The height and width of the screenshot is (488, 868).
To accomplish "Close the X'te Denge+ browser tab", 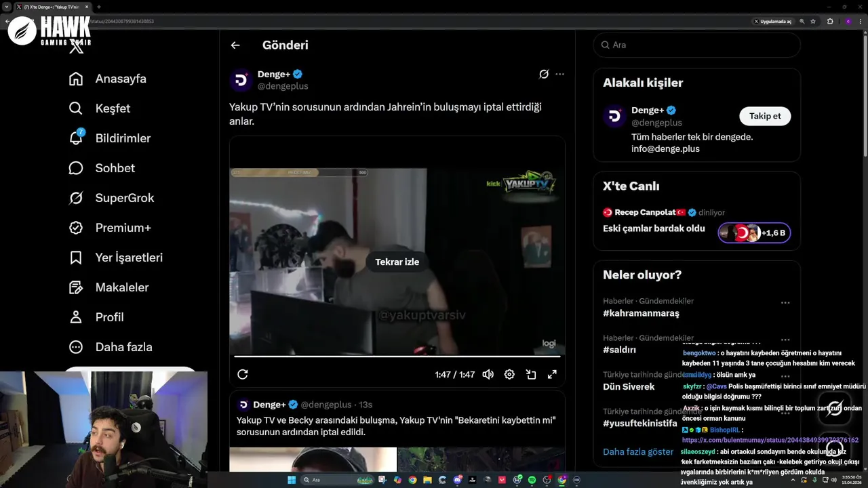I will pyautogui.click(x=86, y=7).
